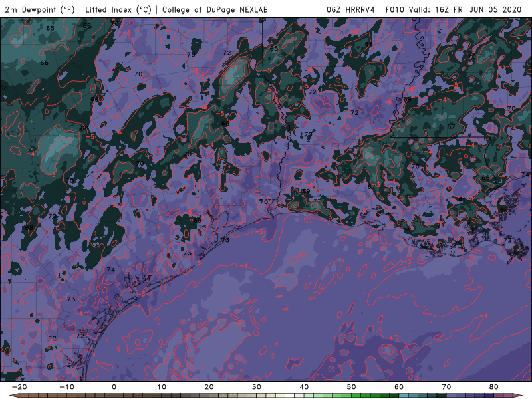Screen dimensions: 532x399
Task: Click the -10 label on the color scale
Action: point(66,387)
